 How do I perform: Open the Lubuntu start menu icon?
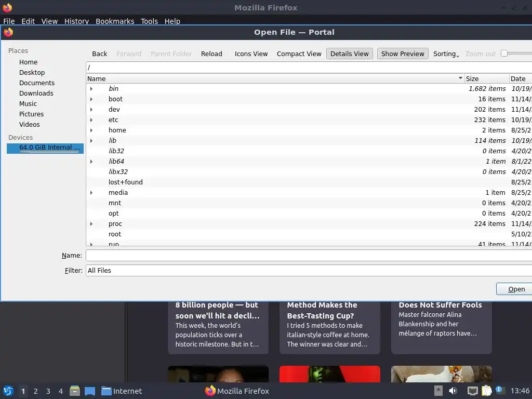coord(8,391)
